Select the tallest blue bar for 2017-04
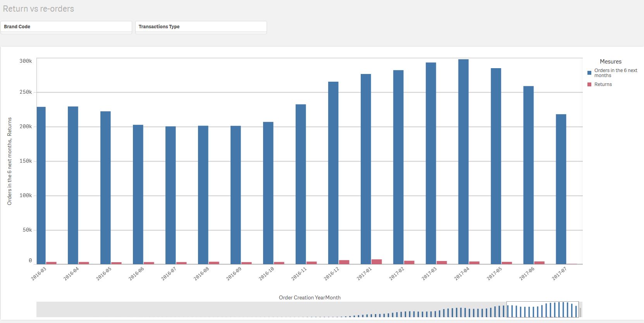This screenshot has height=323, width=644. [x=463, y=161]
